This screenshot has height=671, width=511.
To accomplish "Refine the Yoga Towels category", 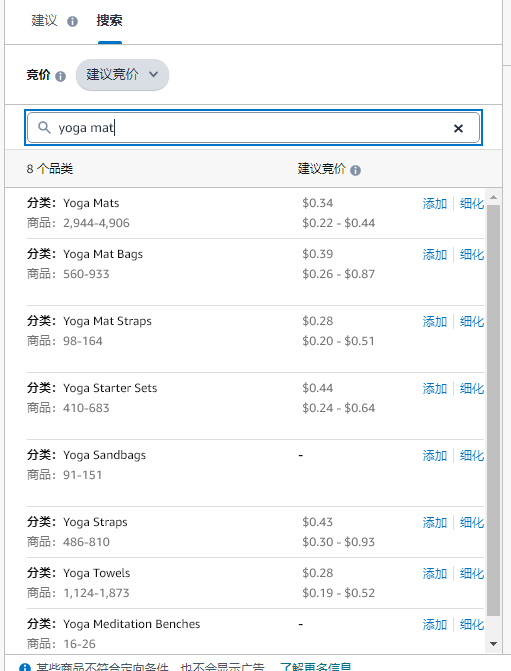I will 472,573.
